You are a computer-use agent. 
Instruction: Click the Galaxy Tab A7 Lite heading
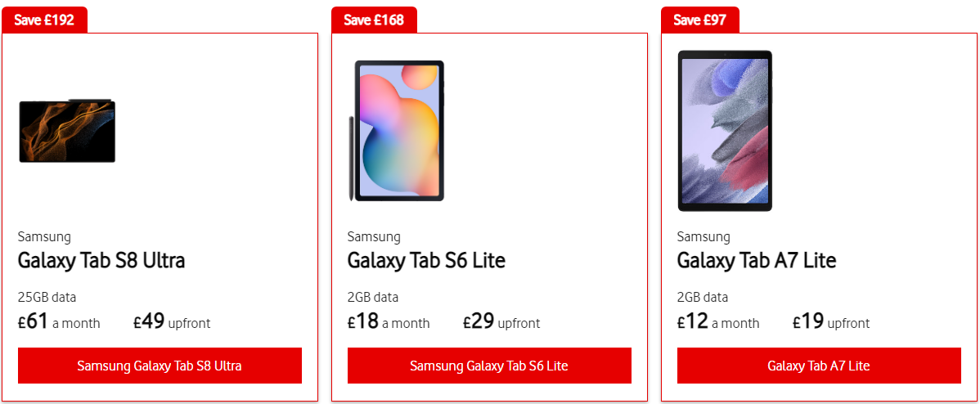coord(756,260)
